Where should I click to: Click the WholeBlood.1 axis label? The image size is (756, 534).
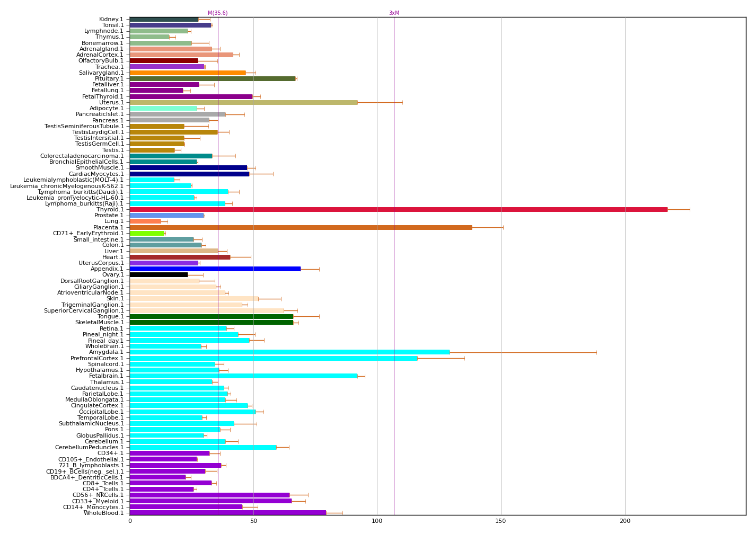tap(103, 513)
